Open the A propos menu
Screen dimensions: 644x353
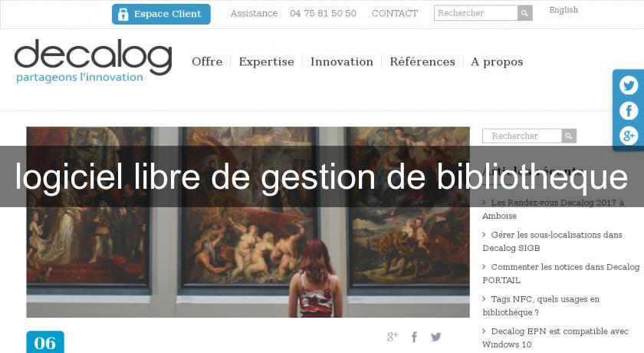point(497,62)
